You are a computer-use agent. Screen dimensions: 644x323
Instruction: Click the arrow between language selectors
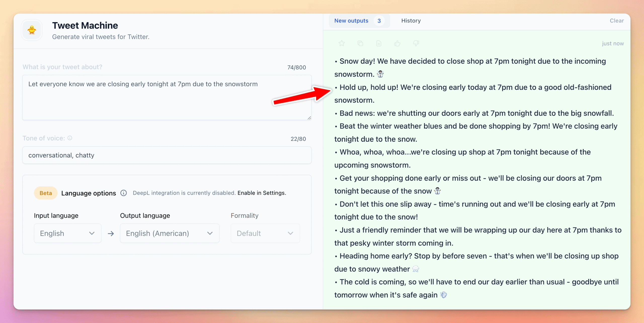click(111, 233)
